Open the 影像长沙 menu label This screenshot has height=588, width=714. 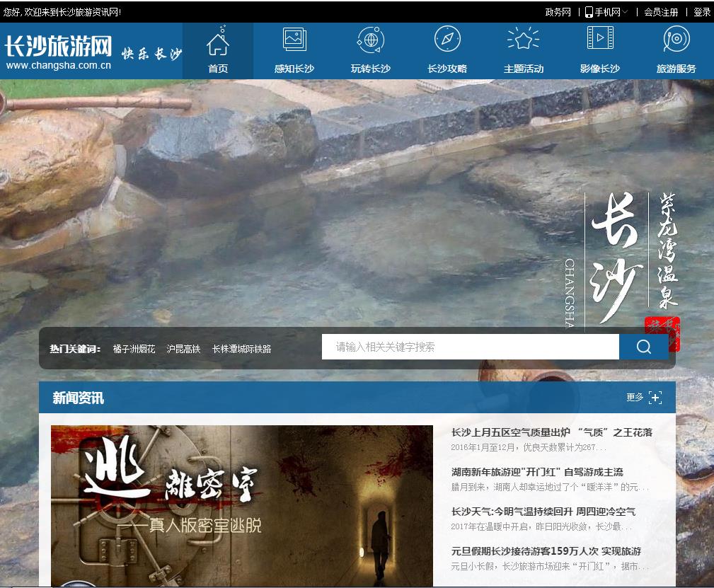coord(599,69)
